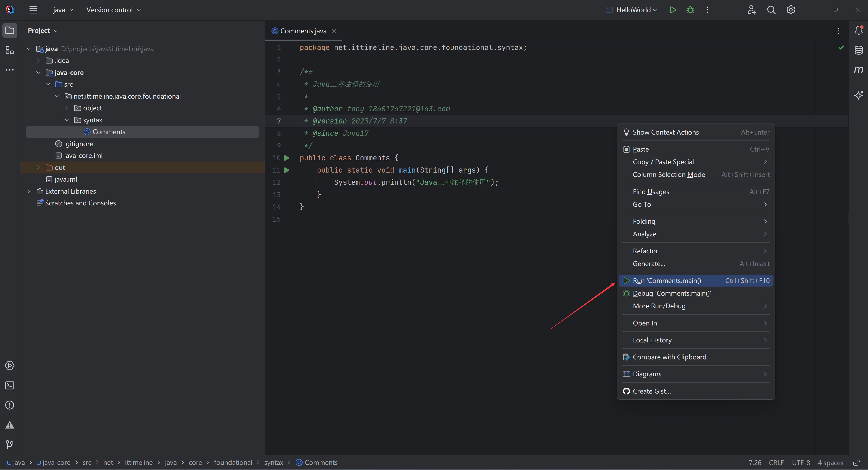Click the Run button in top toolbar
Image resolution: width=868 pixels, height=470 pixels.
click(672, 10)
